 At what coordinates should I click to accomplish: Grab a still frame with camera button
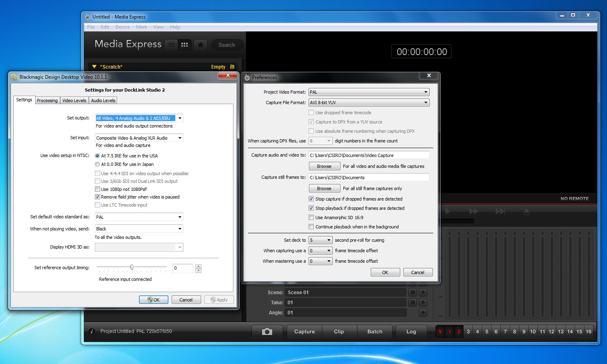[x=267, y=332]
